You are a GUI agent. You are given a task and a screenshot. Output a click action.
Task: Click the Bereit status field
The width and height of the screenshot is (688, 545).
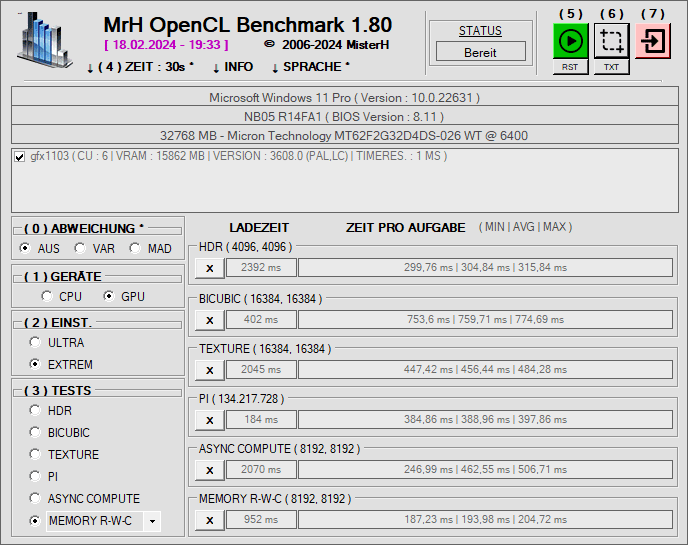480,52
